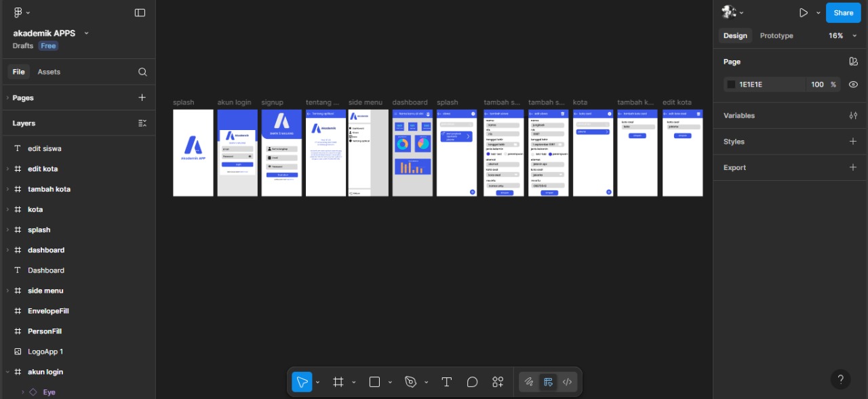Switch to the Prototype tab

click(776, 36)
